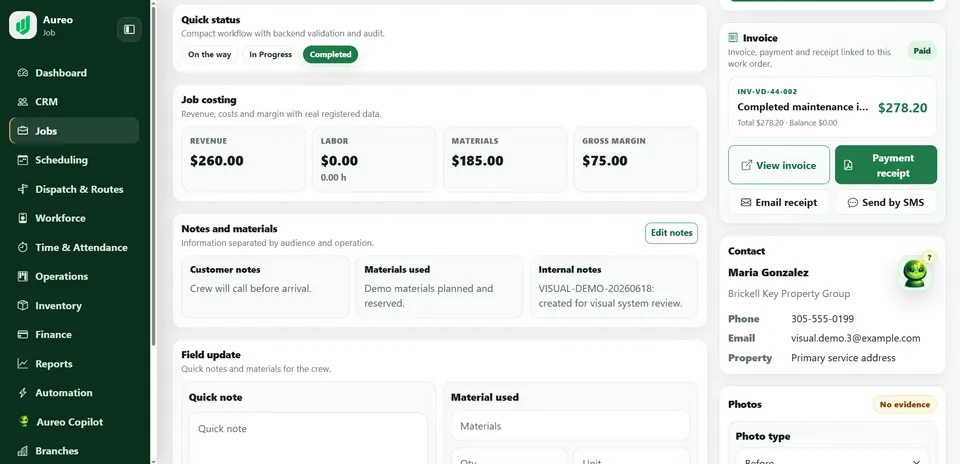Click the Finance card icon
The width and height of the screenshot is (960, 464).
click(x=23, y=334)
